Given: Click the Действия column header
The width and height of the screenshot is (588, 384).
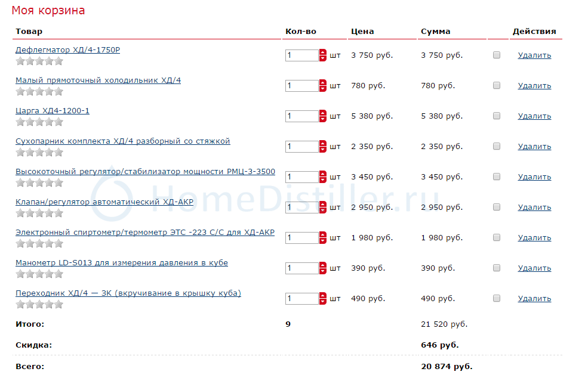Looking at the screenshot, I should [x=534, y=32].
